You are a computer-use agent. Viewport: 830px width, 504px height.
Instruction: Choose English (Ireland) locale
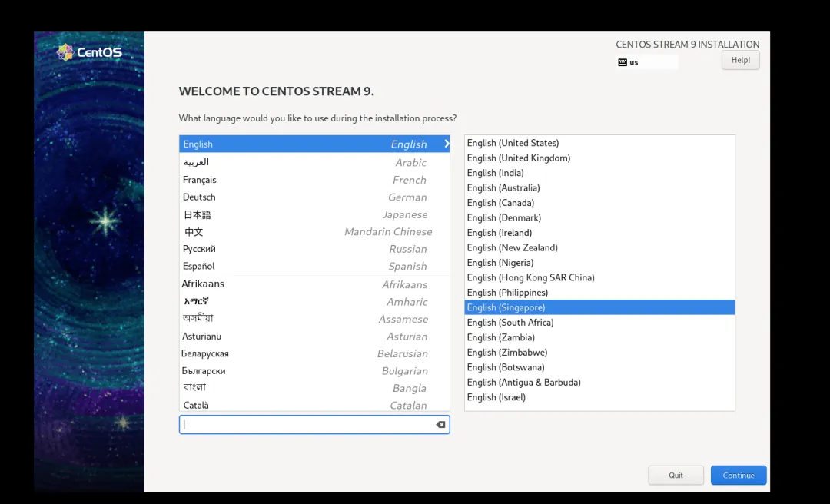click(599, 233)
